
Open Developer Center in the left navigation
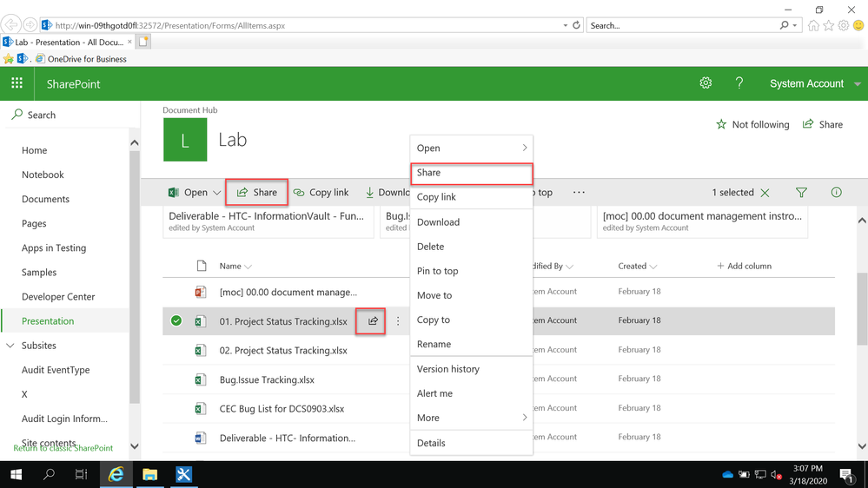[58, 297]
